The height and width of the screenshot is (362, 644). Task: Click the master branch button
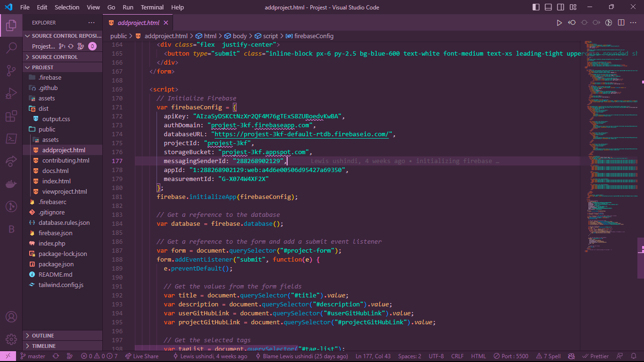33,356
